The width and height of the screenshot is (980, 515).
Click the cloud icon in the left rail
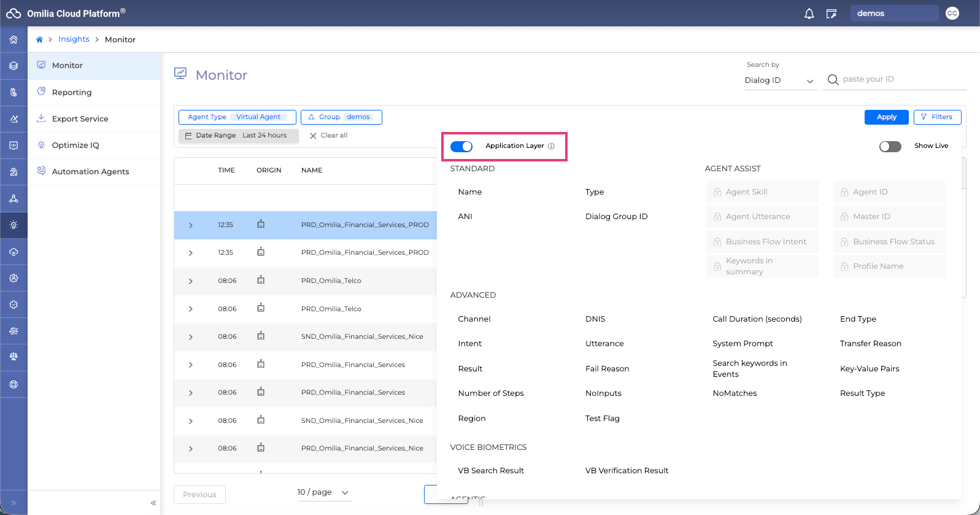click(x=14, y=252)
